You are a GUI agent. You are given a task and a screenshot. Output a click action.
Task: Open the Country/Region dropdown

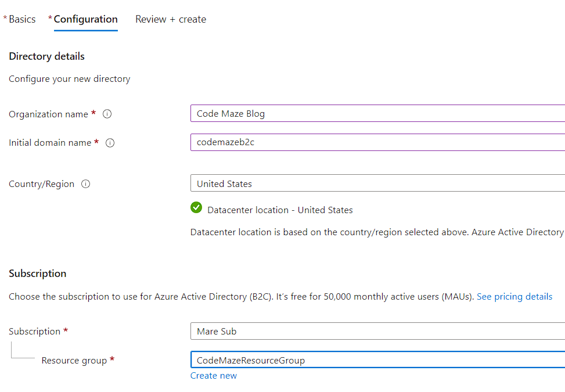click(377, 184)
